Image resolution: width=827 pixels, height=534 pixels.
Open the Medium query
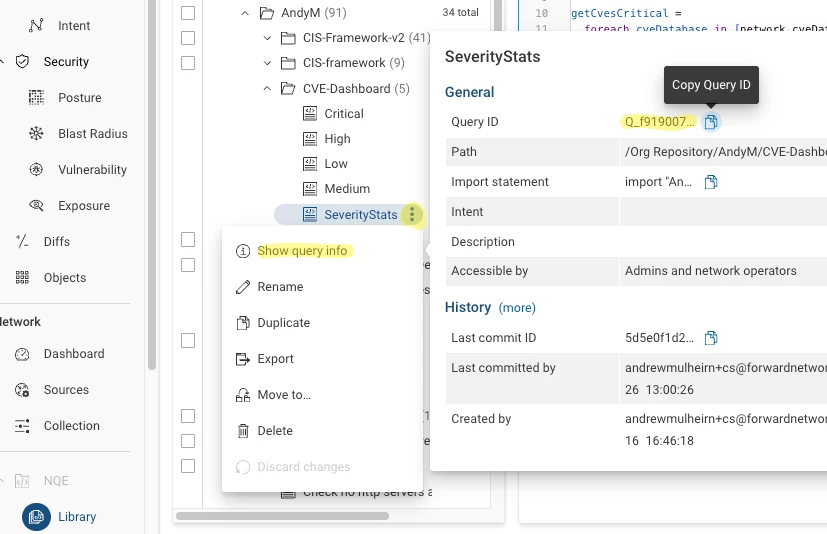347,188
